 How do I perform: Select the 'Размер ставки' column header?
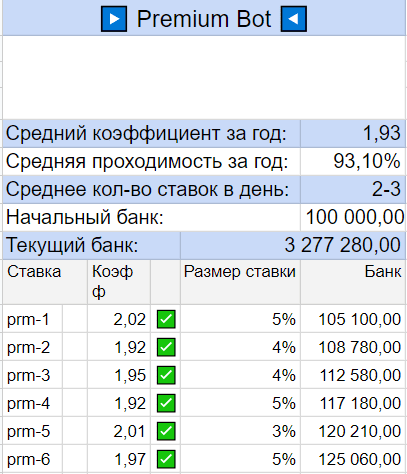[240, 282]
